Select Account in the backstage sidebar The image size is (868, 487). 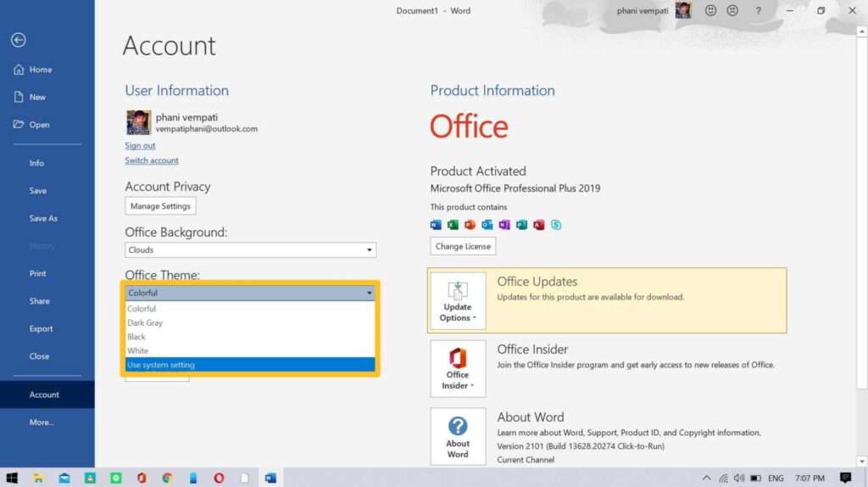47,395
